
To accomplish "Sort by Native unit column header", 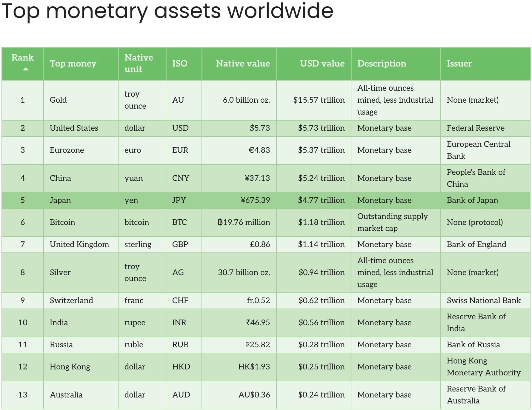I will [x=142, y=64].
